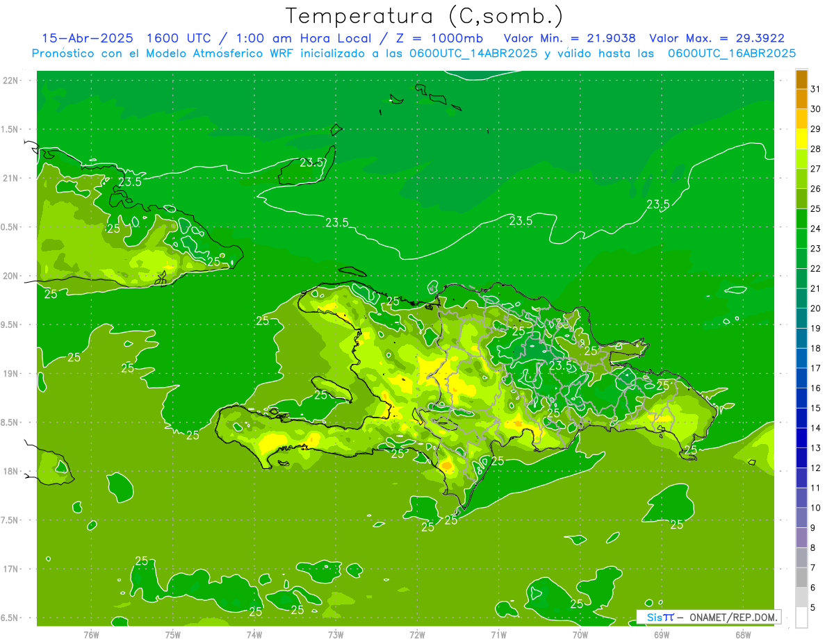
Task: Click the 70W longitude axis label
Action: pos(580,634)
